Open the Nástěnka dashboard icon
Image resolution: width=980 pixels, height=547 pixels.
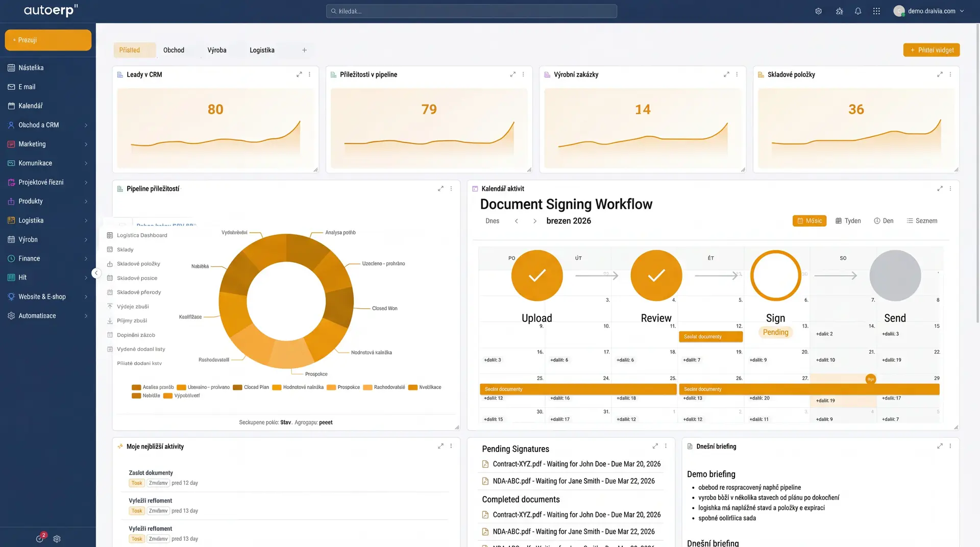[x=11, y=67]
